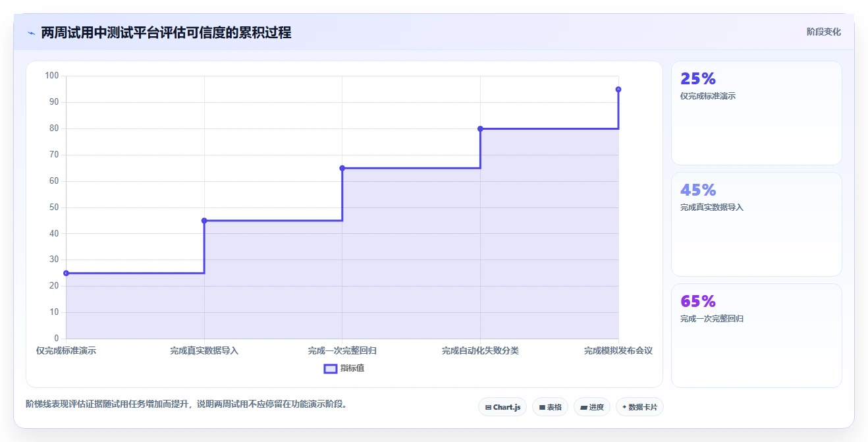Click y-axis value 50
Screen dimensions: 868x442
[55, 207]
